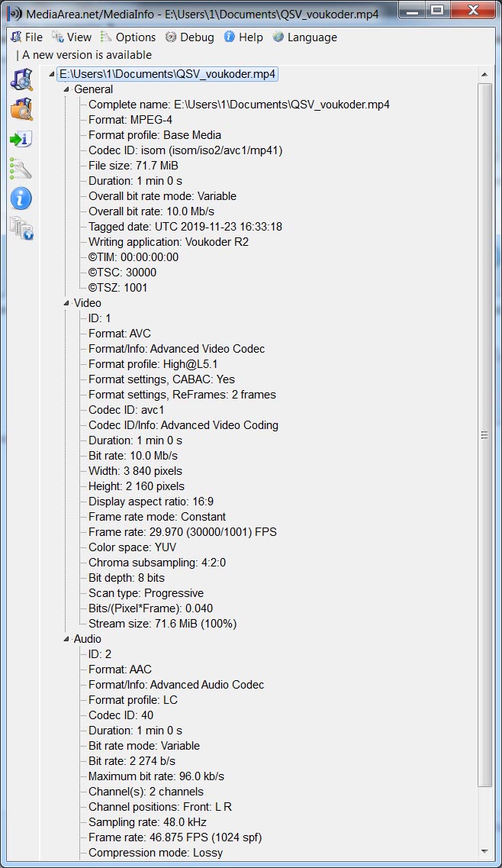Select '©TSC: 30000' row

(122, 273)
